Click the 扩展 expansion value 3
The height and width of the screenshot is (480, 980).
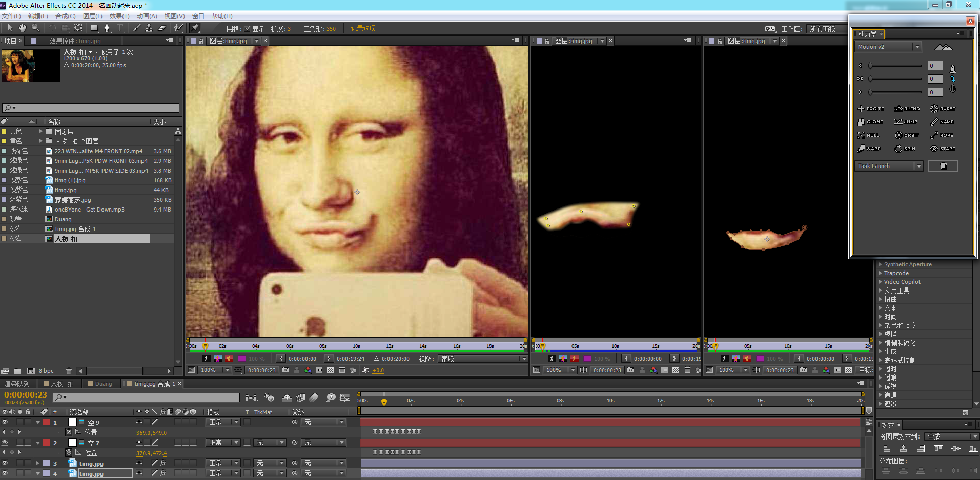(289, 29)
